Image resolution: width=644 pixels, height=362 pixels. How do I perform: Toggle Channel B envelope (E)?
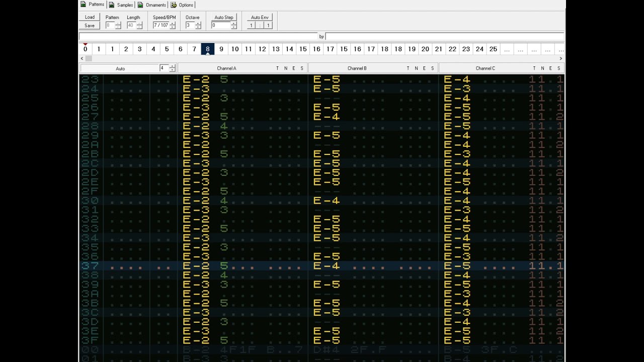[425, 68]
